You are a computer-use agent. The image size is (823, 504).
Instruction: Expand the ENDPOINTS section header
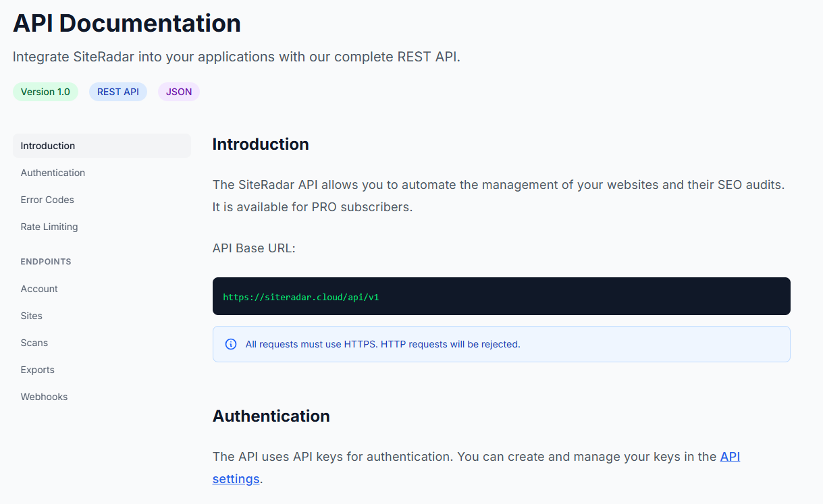pos(46,261)
